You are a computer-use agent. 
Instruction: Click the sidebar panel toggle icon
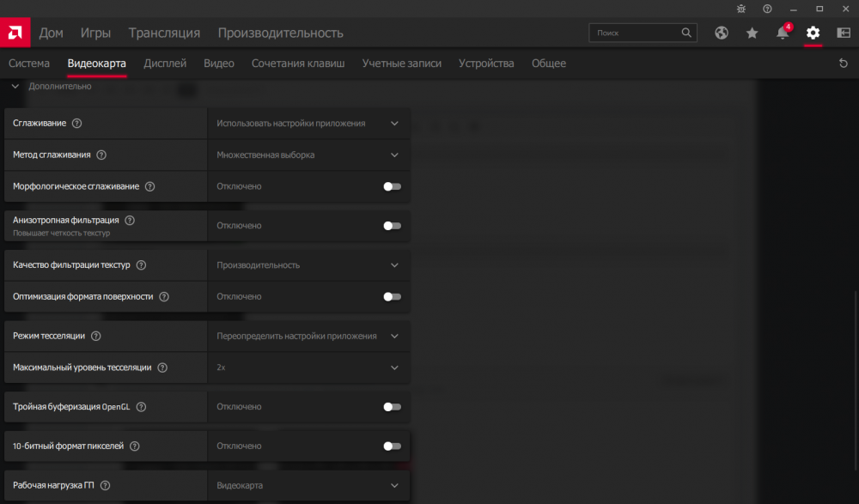[x=844, y=33]
